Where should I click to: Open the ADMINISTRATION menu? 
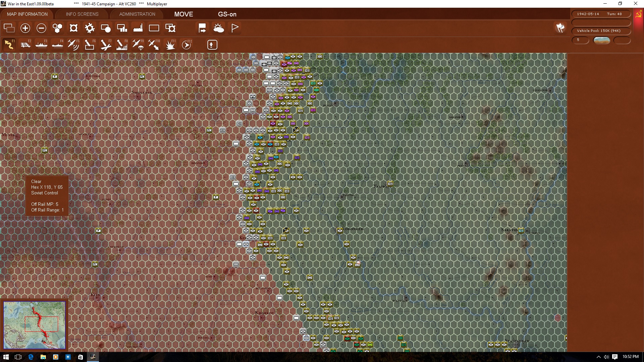click(137, 14)
